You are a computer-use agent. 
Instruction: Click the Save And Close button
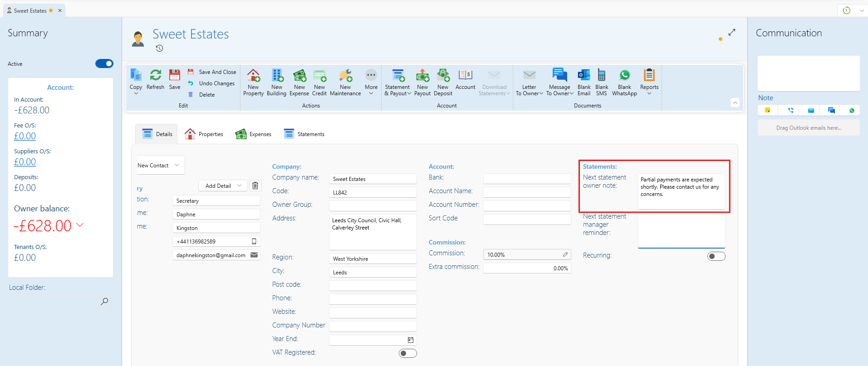pyautogui.click(x=212, y=72)
